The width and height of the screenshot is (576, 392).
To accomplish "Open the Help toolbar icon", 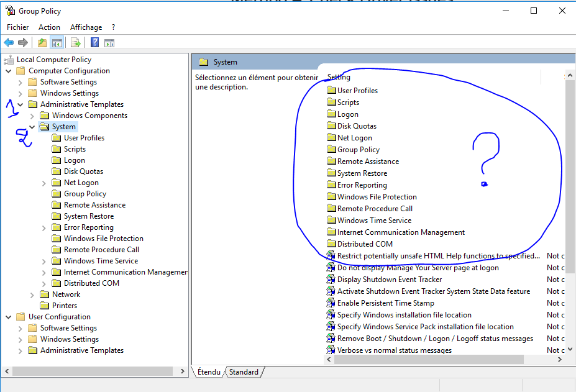I will 95,43.
